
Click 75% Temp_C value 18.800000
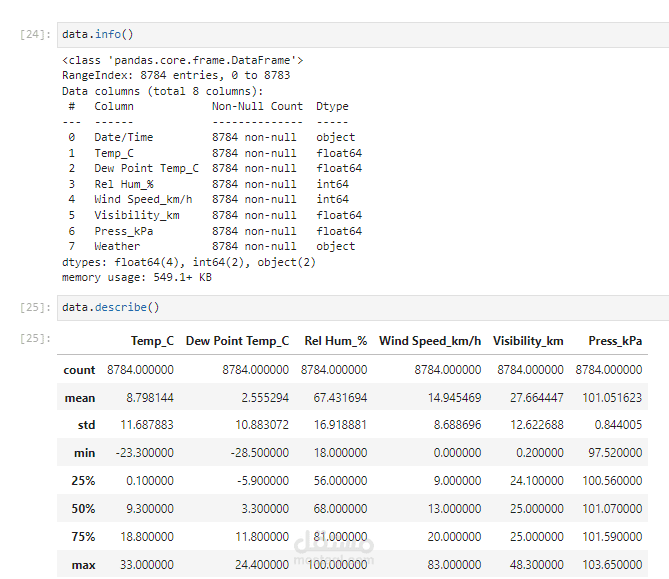(x=147, y=536)
